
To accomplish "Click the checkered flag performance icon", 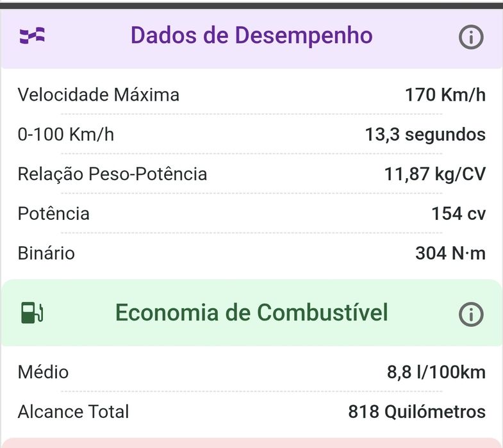I will 32,35.
